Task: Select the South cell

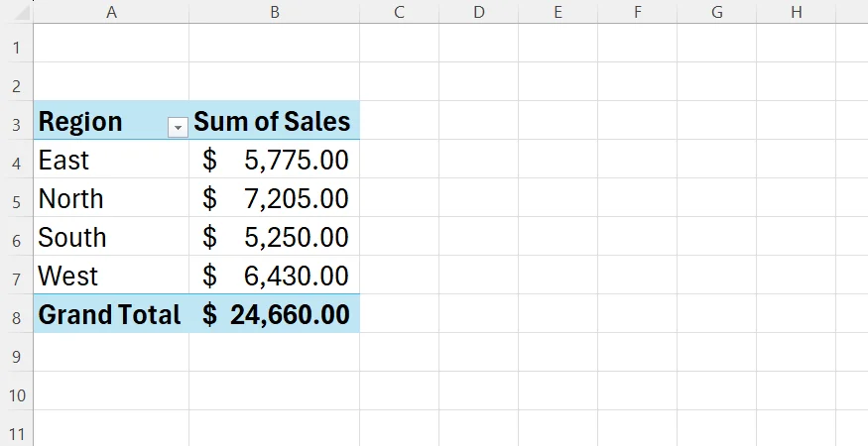Action: tap(111, 236)
